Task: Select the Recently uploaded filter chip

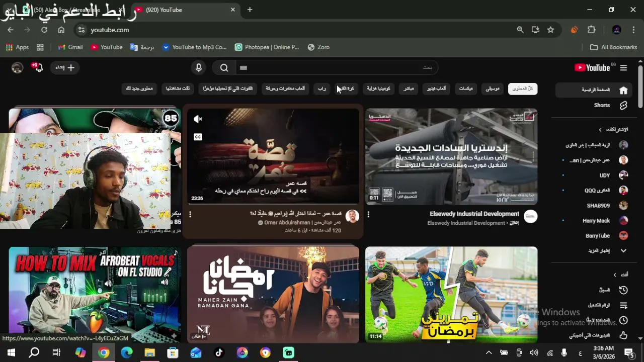Action: [x=228, y=88]
